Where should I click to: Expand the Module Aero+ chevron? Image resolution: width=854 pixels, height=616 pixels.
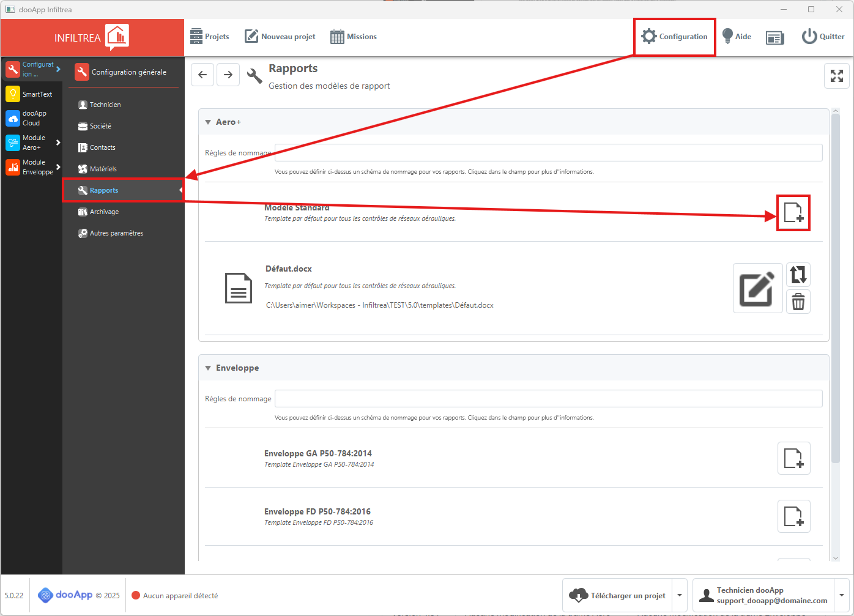tap(58, 143)
